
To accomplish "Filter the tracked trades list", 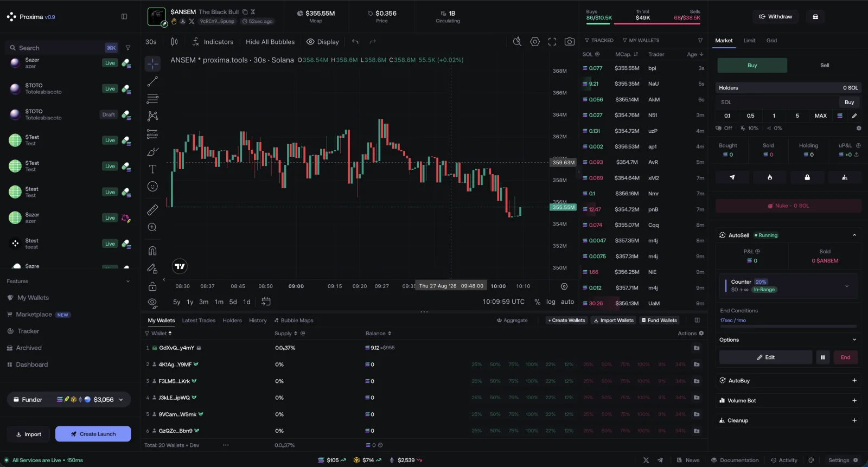I will click(x=700, y=41).
